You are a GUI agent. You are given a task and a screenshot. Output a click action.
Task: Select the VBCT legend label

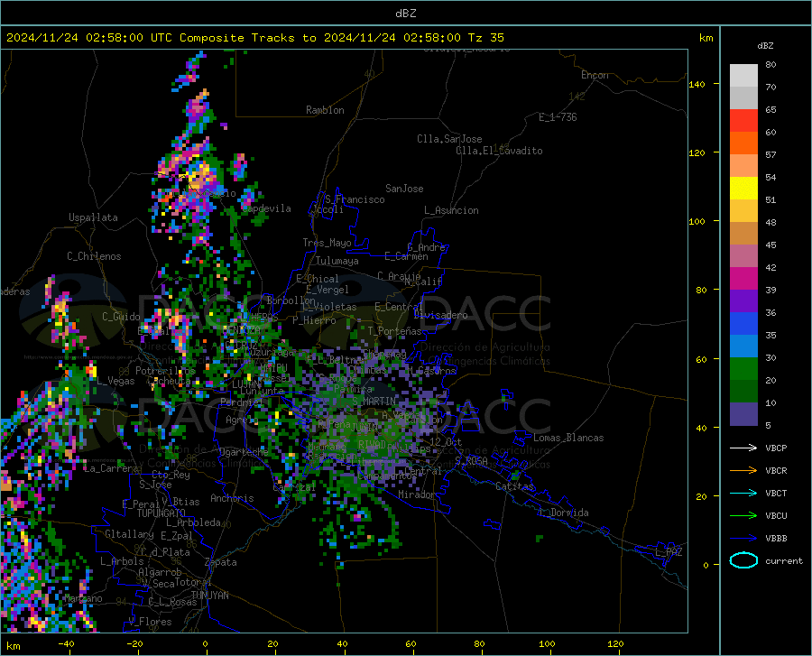[776, 494]
